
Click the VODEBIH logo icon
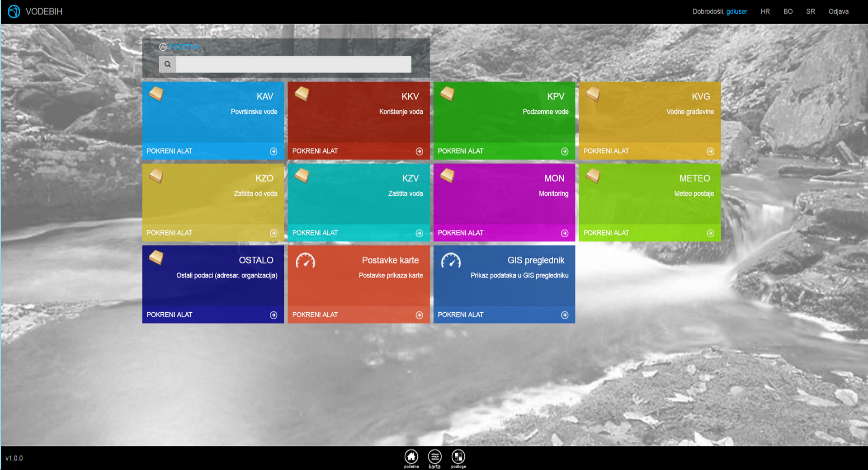click(14, 11)
